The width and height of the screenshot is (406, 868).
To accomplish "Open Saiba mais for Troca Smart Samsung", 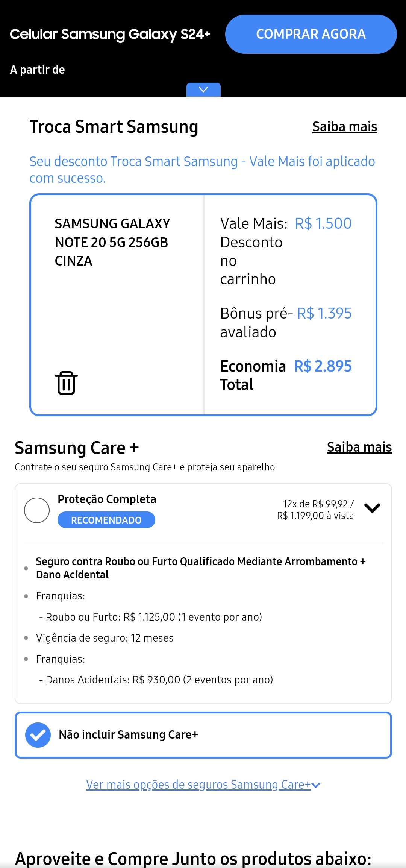I will [x=345, y=127].
